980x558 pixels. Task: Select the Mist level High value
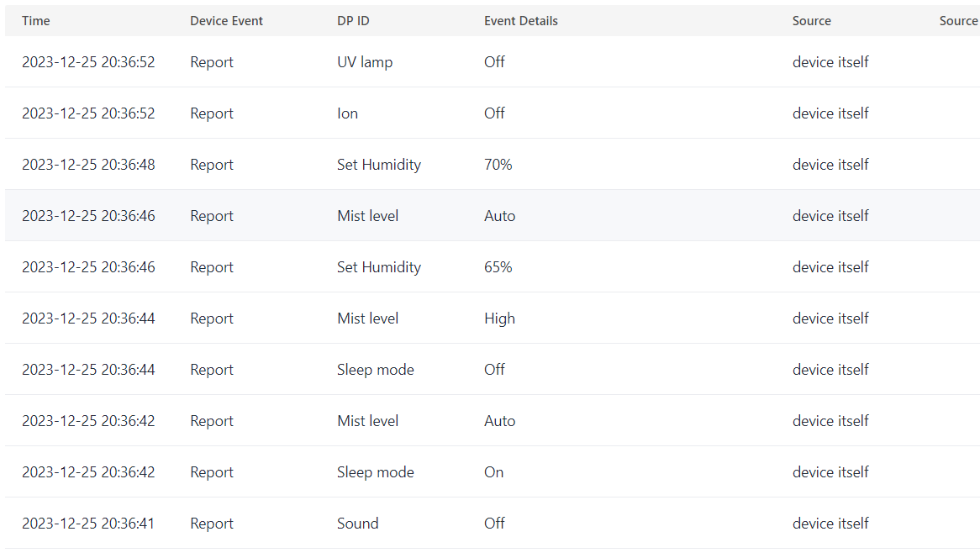point(499,318)
